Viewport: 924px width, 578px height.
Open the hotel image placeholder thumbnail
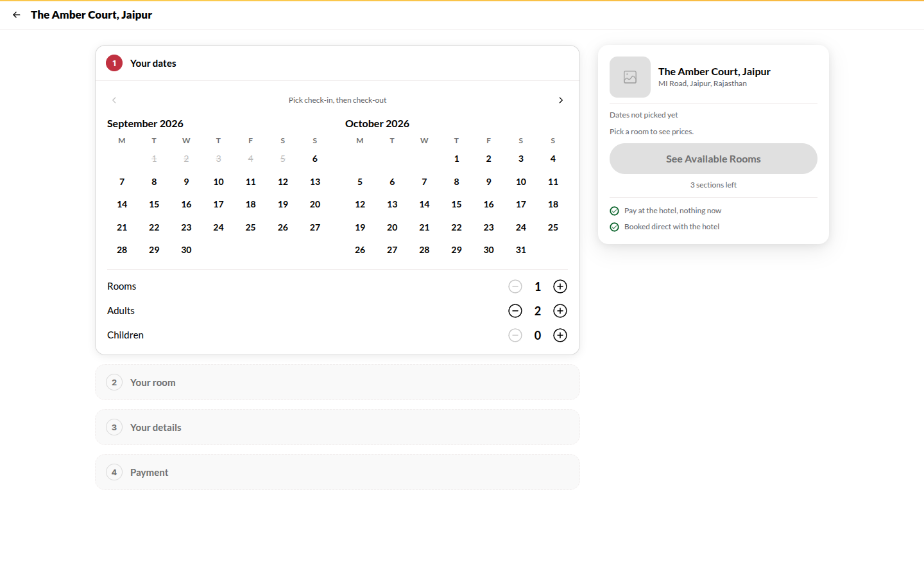point(630,77)
